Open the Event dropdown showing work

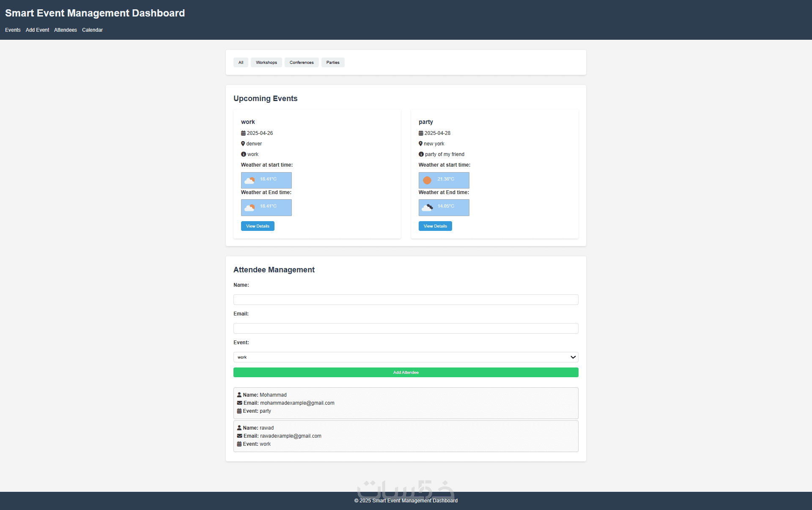coord(406,357)
